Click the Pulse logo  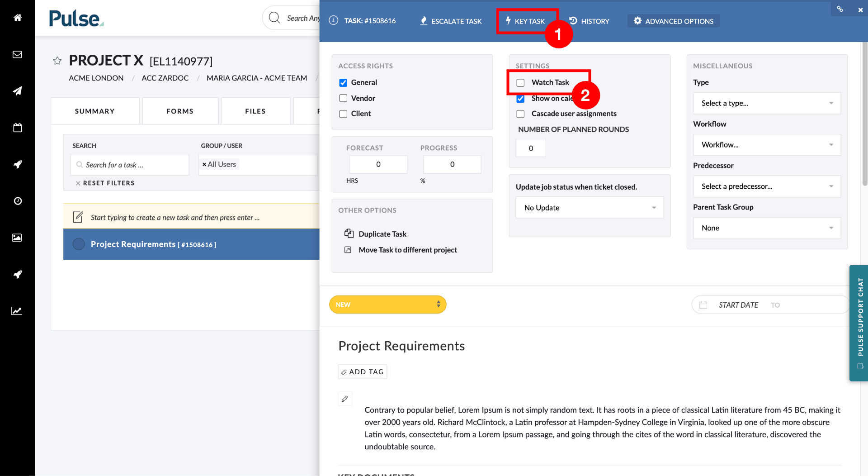(x=76, y=18)
